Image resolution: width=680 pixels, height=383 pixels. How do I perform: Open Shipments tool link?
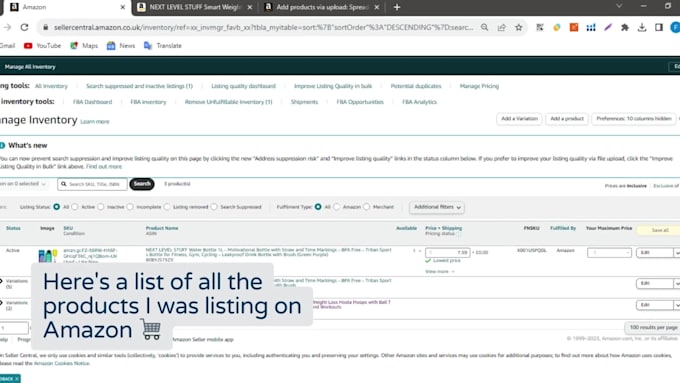[x=304, y=102]
